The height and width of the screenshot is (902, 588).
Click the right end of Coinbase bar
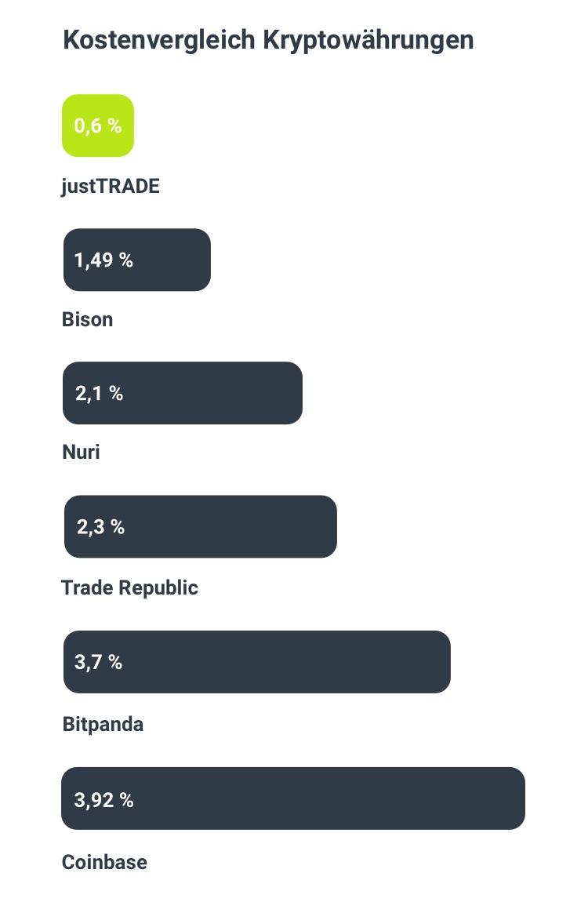coord(516,798)
